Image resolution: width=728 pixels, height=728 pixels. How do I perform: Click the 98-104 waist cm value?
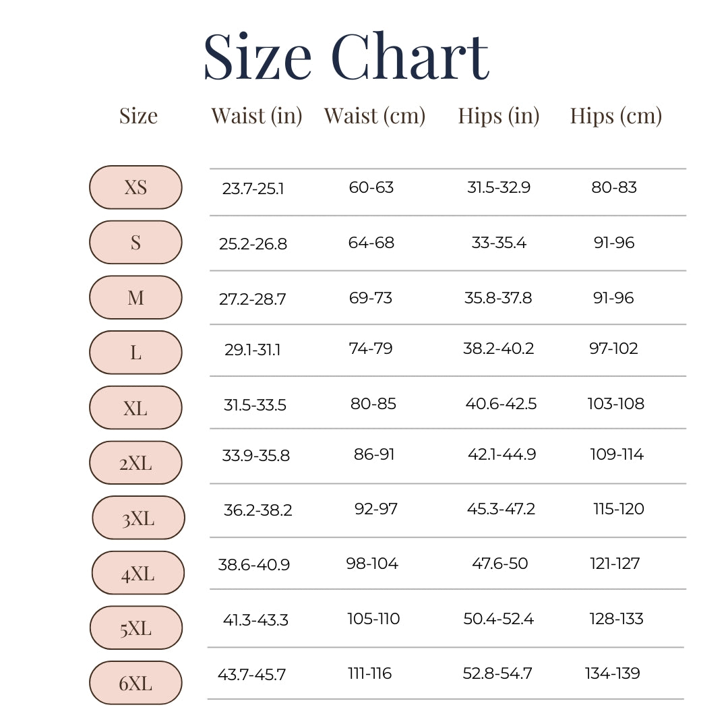(372, 564)
